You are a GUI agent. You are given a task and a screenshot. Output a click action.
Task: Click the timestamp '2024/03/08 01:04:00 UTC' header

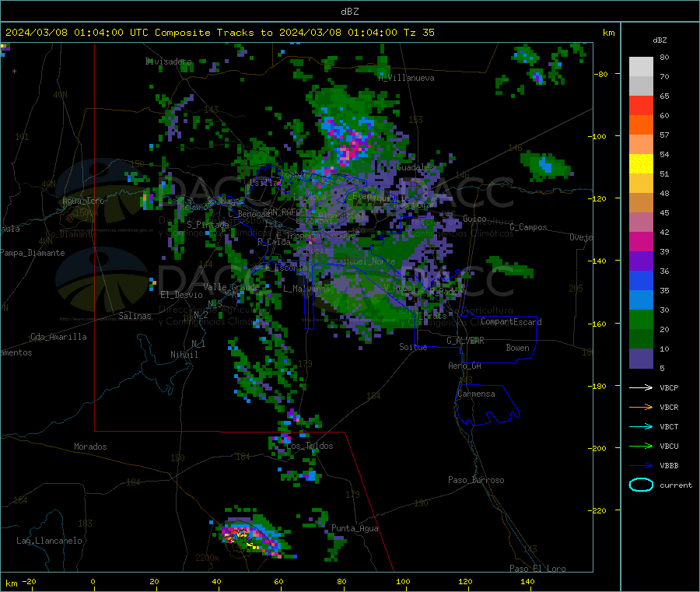[x=77, y=33]
